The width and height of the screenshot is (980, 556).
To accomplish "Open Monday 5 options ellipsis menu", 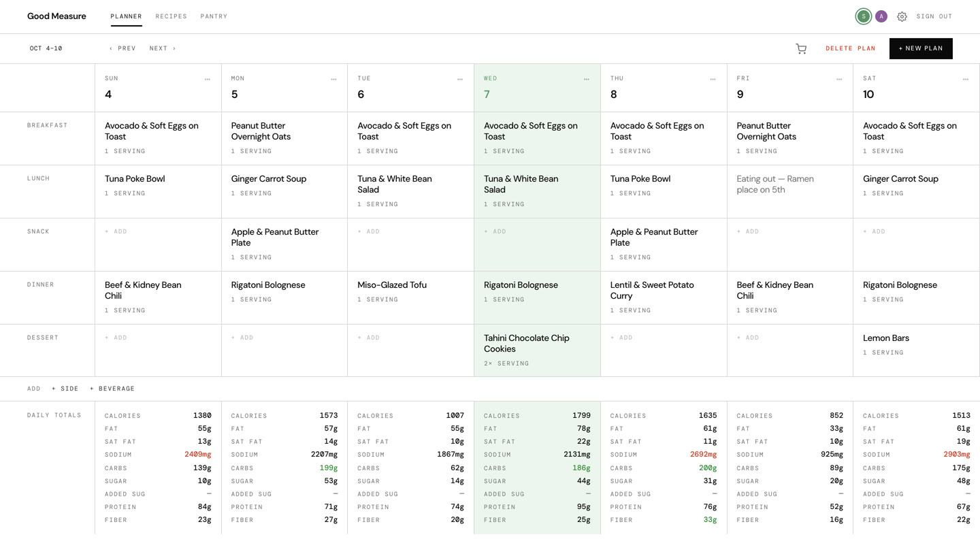I will [x=333, y=80].
